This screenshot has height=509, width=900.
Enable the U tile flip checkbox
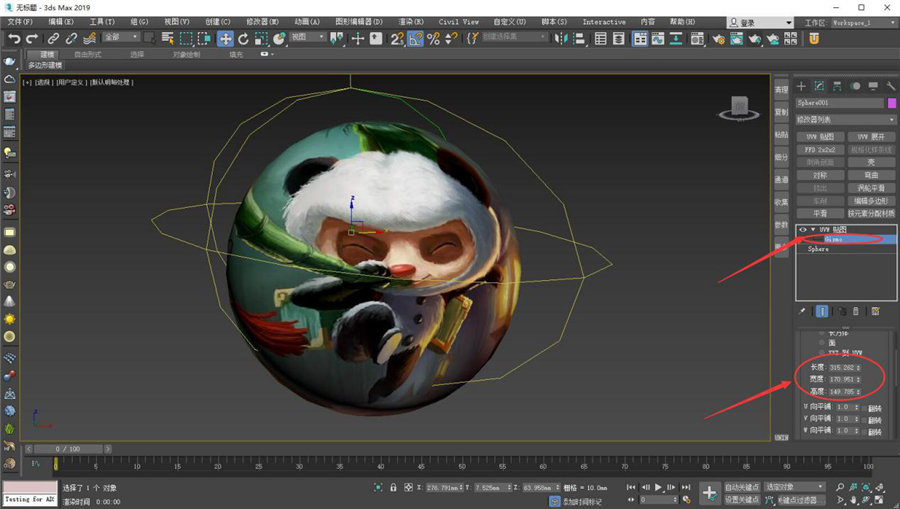click(865, 408)
